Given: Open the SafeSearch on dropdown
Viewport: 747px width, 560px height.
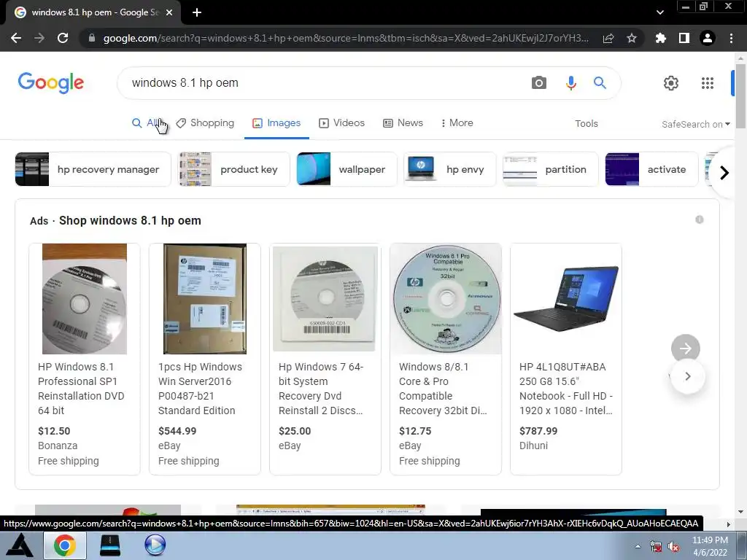Looking at the screenshot, I should pyautogui.click(x=695, y=124).
